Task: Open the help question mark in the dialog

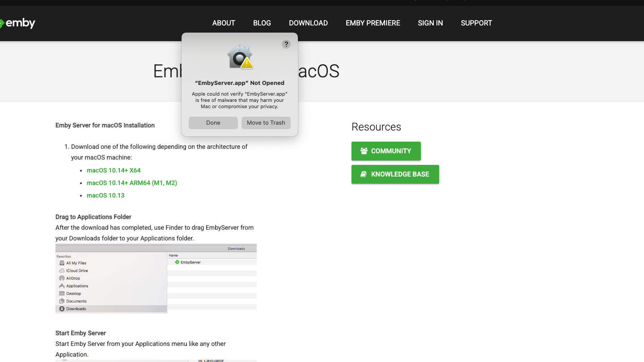Action: click(286, 44)
